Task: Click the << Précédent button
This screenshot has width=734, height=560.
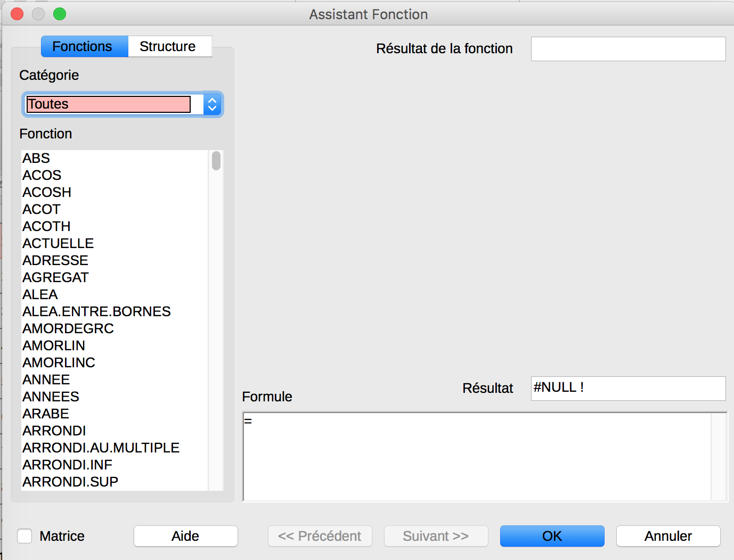Action: [x=320, y=536]
